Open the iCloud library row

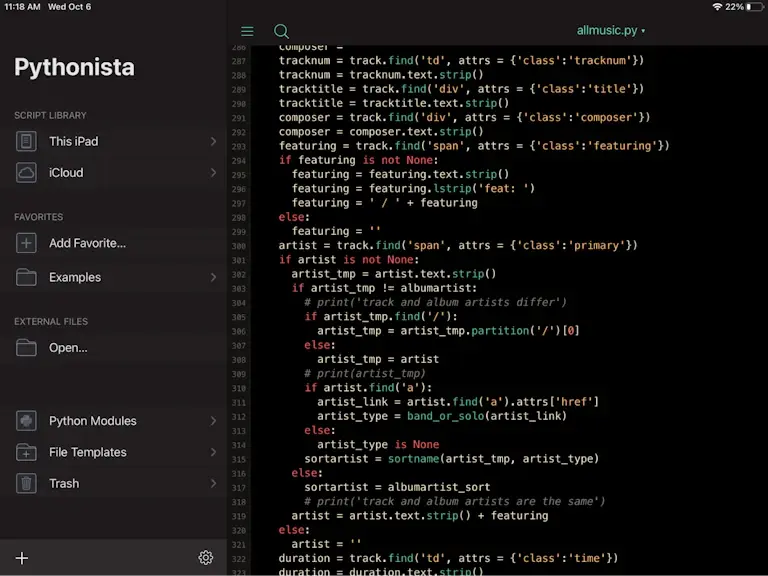pos(113,173)
